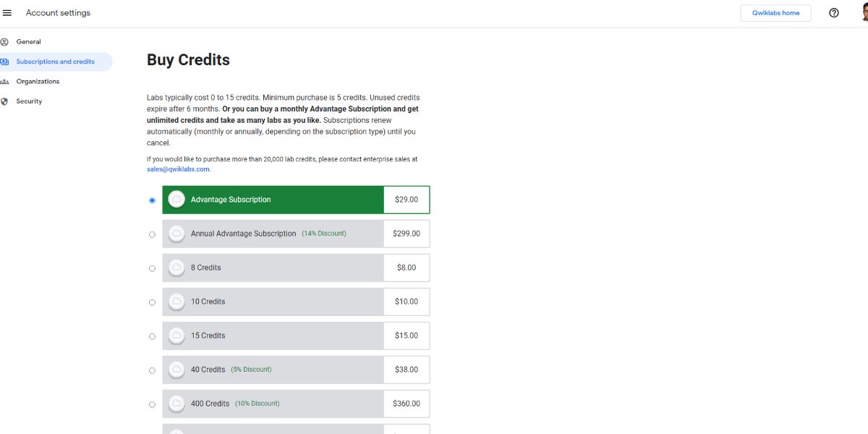The width and height of the screenshot is (868, 434).
Task: Click the Subscriptions and credits sidebar icon
Action: tap(4, 61)
